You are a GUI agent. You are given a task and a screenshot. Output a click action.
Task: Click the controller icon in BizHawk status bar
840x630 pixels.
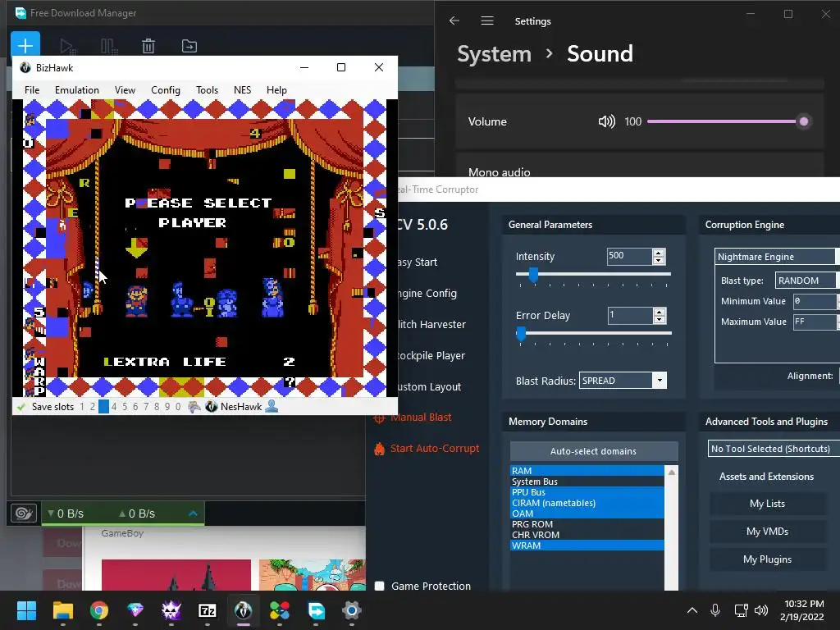click(194, 407)
